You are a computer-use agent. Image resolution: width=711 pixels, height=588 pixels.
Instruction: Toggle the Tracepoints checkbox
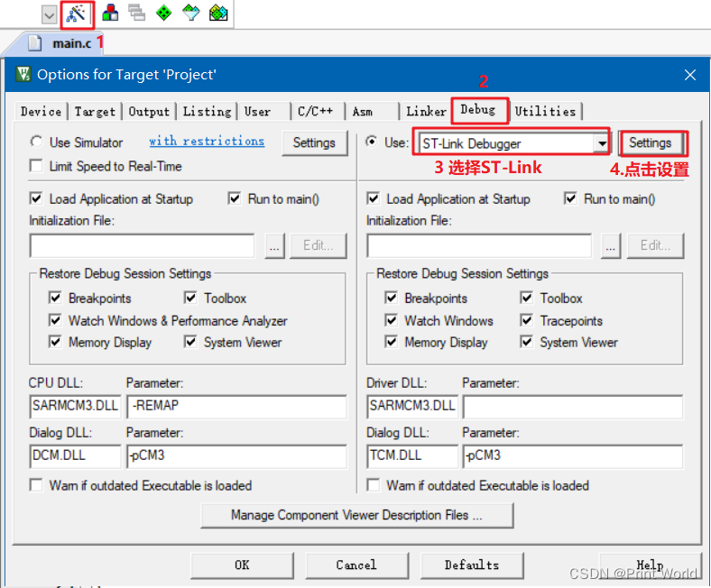526,320
